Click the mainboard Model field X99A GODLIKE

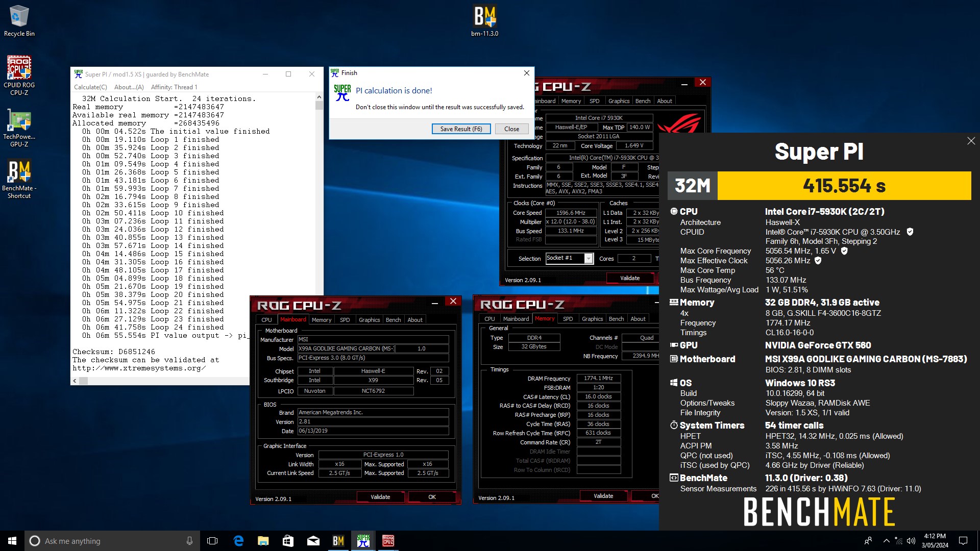click(346, 348)
